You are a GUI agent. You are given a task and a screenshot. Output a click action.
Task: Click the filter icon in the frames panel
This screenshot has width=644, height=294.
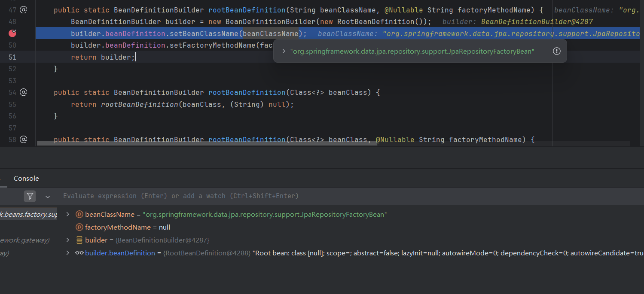30,196
